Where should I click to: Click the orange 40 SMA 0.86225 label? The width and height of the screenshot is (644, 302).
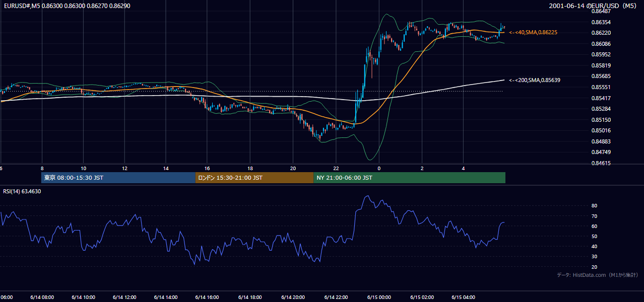[x=533, y=32]
